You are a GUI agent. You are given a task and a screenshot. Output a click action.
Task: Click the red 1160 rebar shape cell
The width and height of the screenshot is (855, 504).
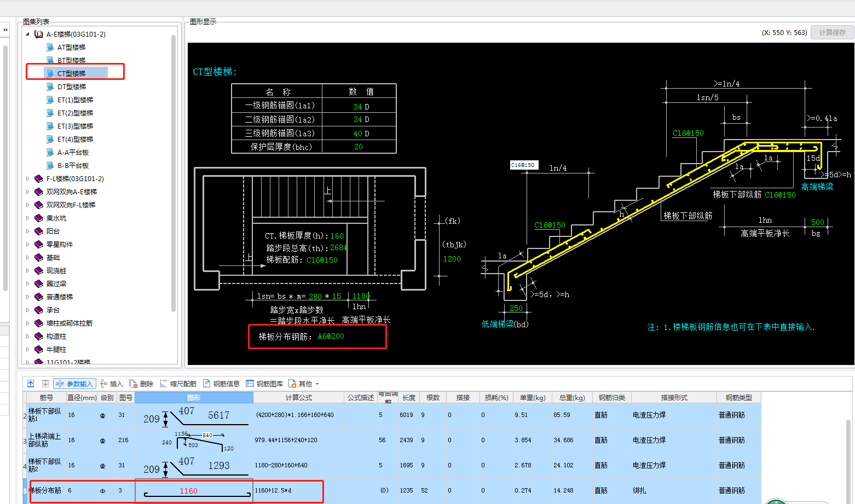click(x=194, y=491)
